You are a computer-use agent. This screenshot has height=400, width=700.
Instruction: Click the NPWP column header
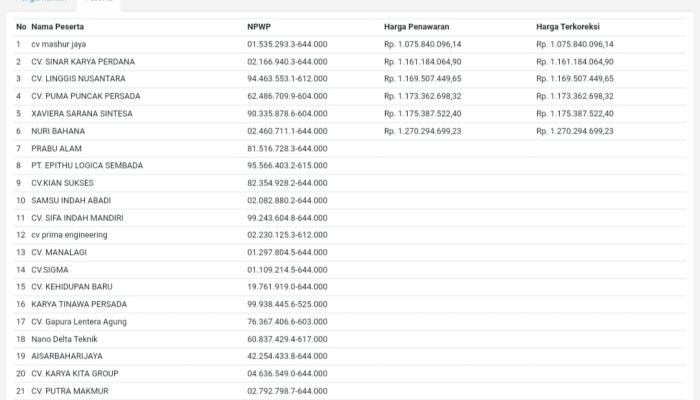258,27
